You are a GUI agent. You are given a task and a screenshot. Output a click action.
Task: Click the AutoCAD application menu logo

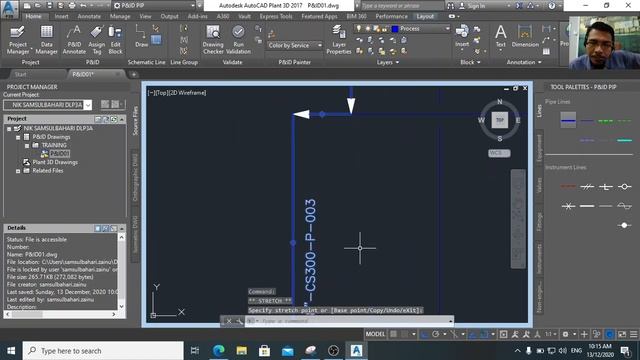coord(9,8)
